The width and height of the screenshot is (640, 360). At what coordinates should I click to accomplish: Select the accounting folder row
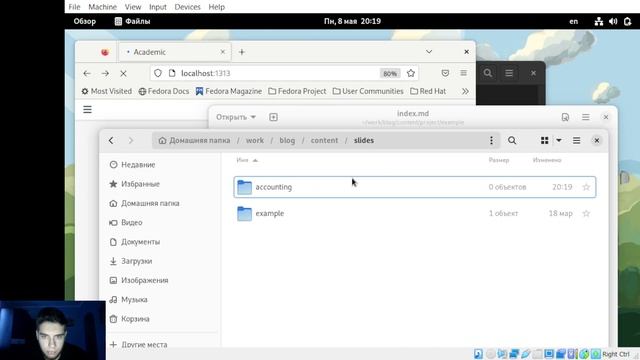coord(415,187)
